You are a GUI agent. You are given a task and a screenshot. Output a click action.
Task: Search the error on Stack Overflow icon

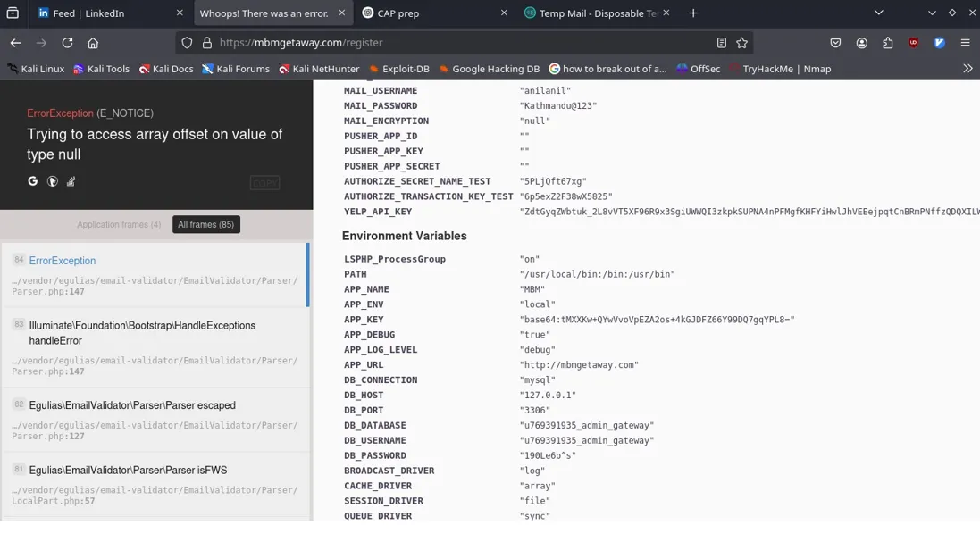coord(71,181)
